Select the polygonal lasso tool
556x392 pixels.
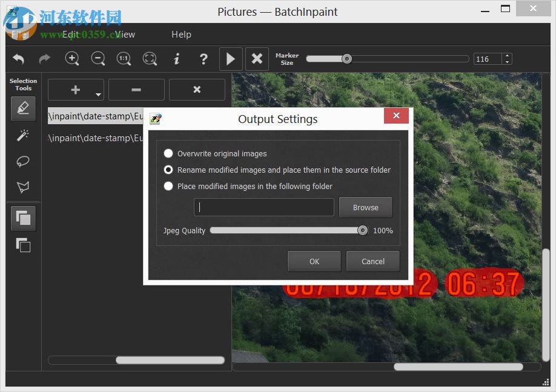pyautogui.click(x=23, y=187)
